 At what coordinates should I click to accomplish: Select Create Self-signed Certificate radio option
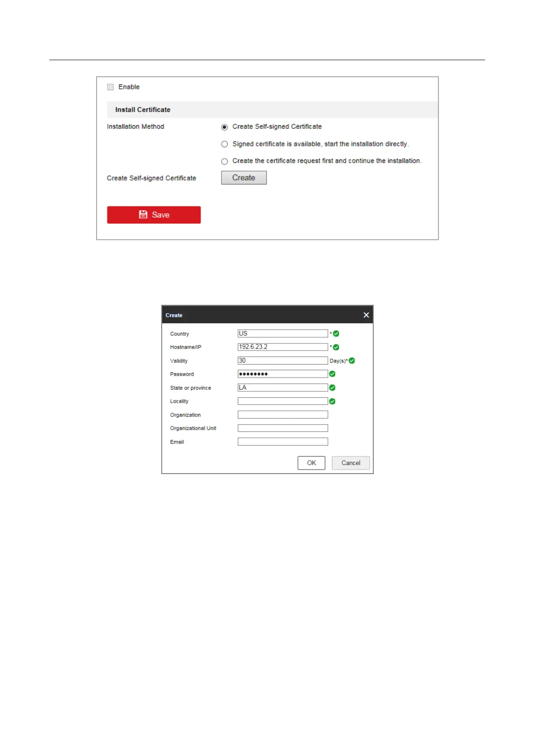pos(225,127)
